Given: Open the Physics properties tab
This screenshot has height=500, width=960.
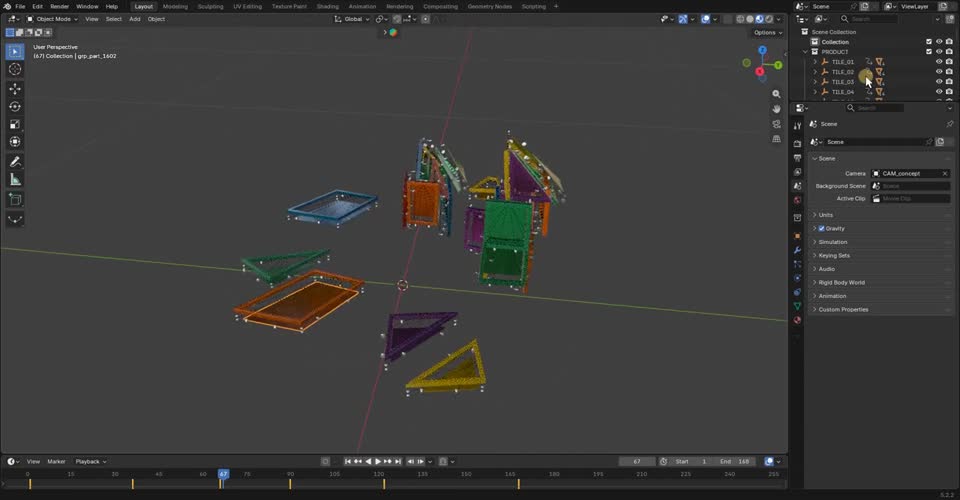Looking at the screenshot, I should click(797, 278).
